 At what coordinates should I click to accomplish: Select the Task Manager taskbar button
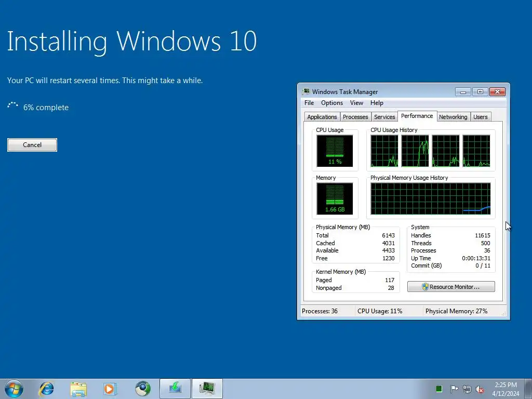click(207, 389)
